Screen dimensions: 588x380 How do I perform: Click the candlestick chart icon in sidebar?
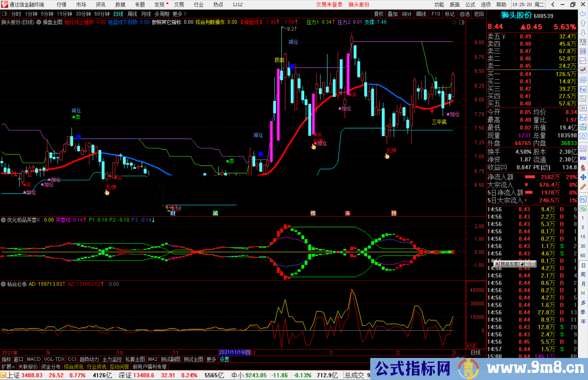click(x=583, y=70)
